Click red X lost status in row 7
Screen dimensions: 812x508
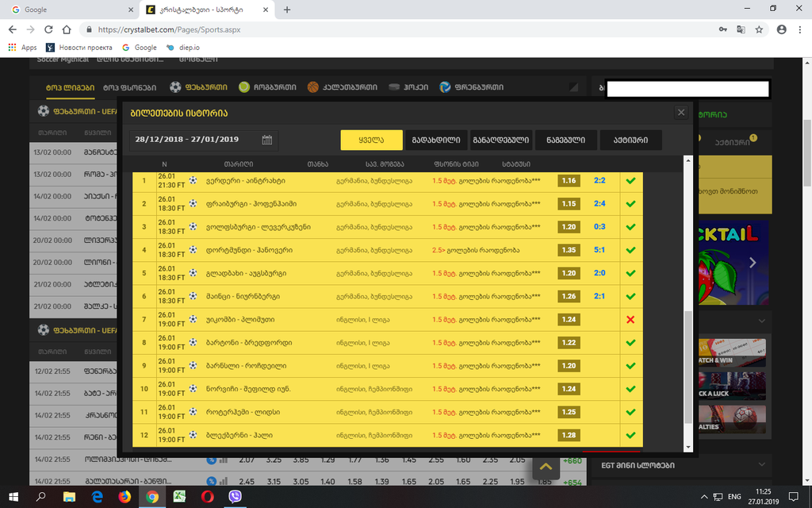tap(630, 319)
